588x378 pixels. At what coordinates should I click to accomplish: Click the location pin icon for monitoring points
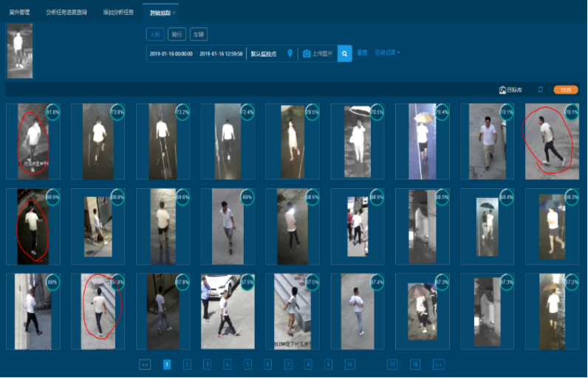point(290,54)
